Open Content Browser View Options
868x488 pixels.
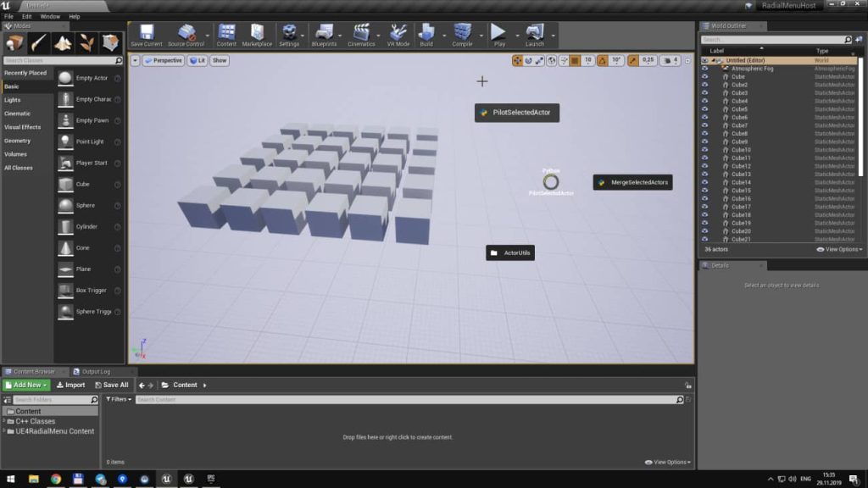point(668,462)
